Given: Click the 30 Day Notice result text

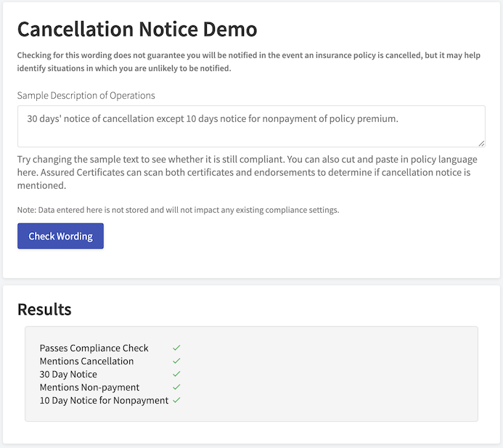Looking at the screenshot, I should click(68, 375).
